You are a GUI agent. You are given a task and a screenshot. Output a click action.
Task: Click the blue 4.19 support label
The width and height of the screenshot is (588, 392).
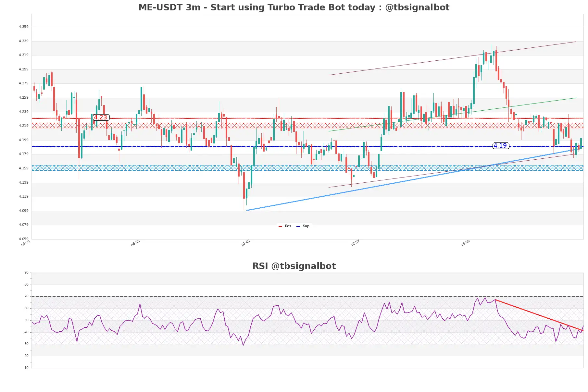point(501,146)
